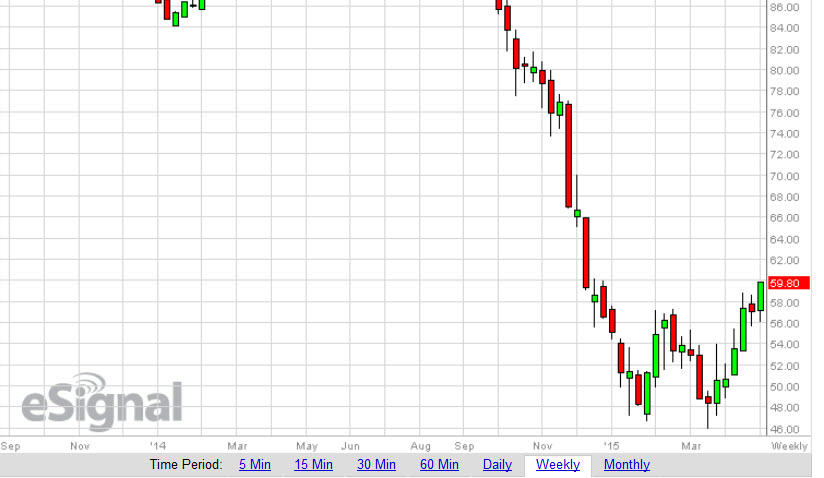Click the 50.00 price axis label
Screen dimensions: 824x478
(x=784, y=387)
